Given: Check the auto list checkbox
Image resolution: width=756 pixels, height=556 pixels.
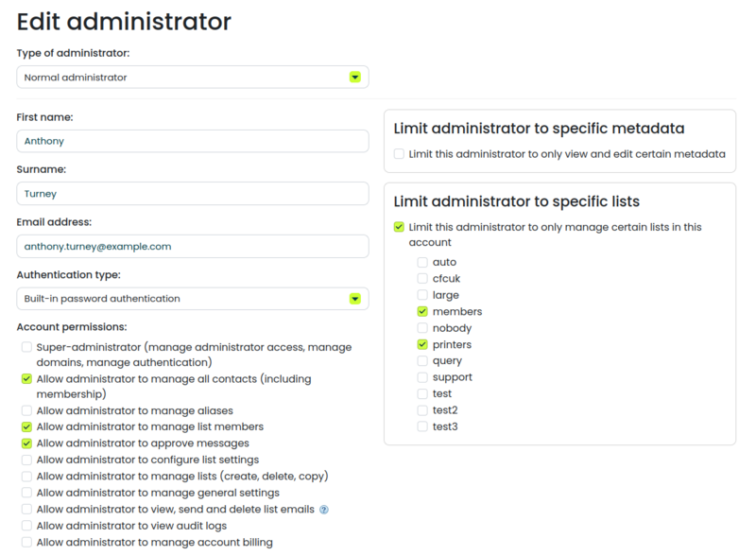Looking at the screenshot, I should (x=421, y=262).
